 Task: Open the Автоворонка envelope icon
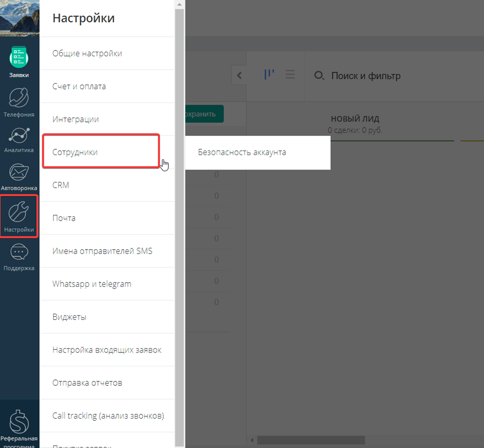tap(19, 172)
